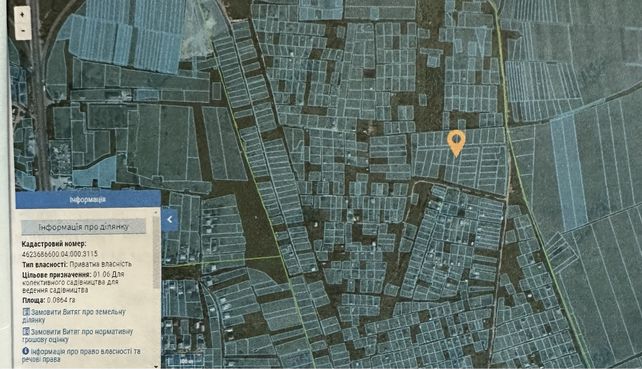Click the cadastral number 4623686600:04:000:3115

point(60,254)
